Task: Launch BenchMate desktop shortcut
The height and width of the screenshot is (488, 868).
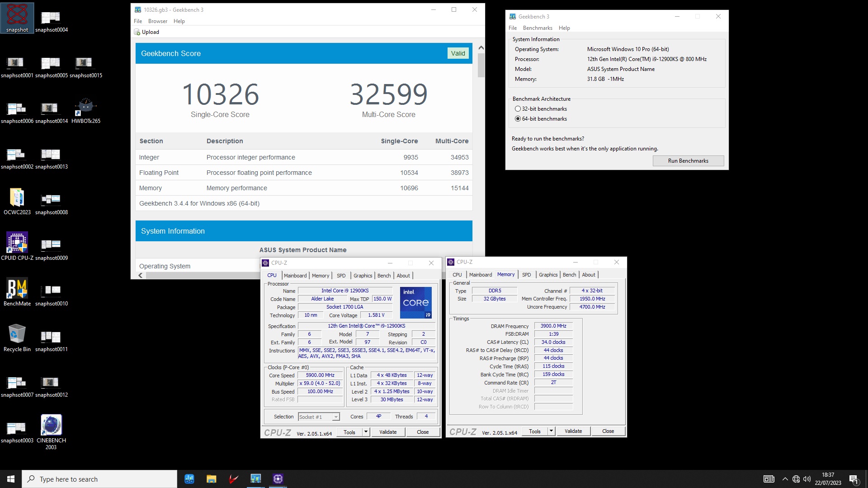Action: (x=17, y=292)
